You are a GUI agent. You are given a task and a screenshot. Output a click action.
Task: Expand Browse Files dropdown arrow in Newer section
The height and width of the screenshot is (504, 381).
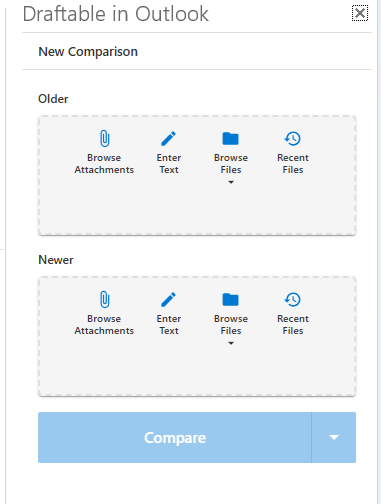231,343
